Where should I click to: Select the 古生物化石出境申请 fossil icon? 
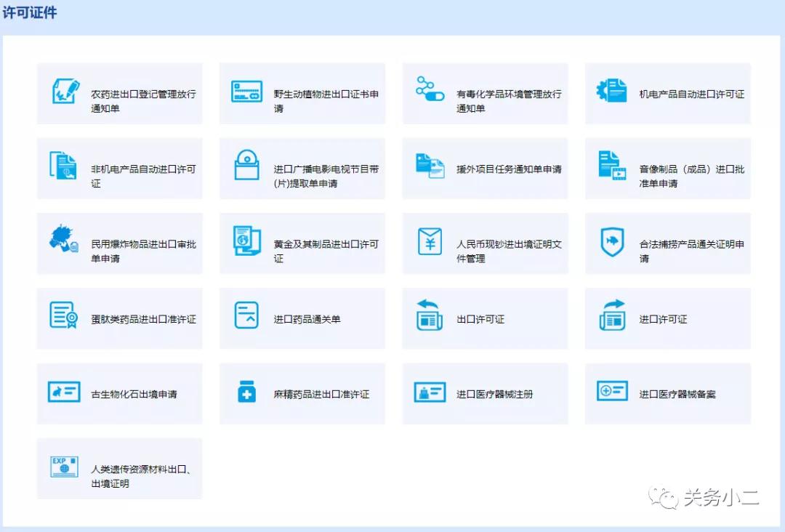coord(63,393)
